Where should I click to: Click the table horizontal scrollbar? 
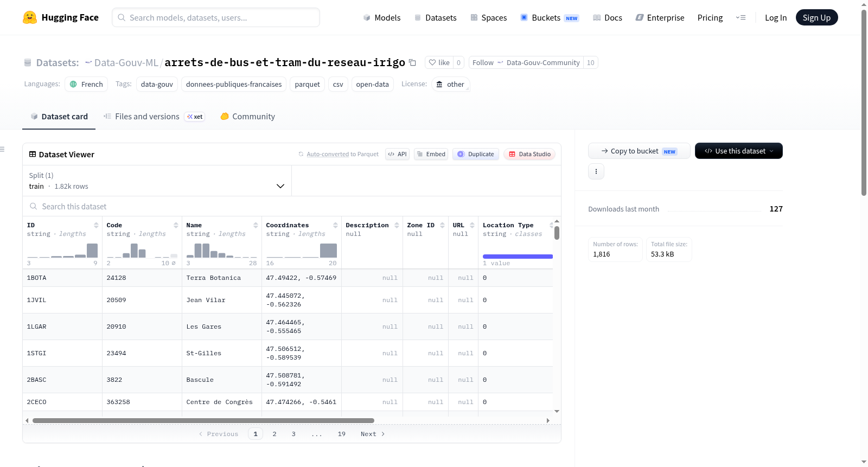(203, 420)
